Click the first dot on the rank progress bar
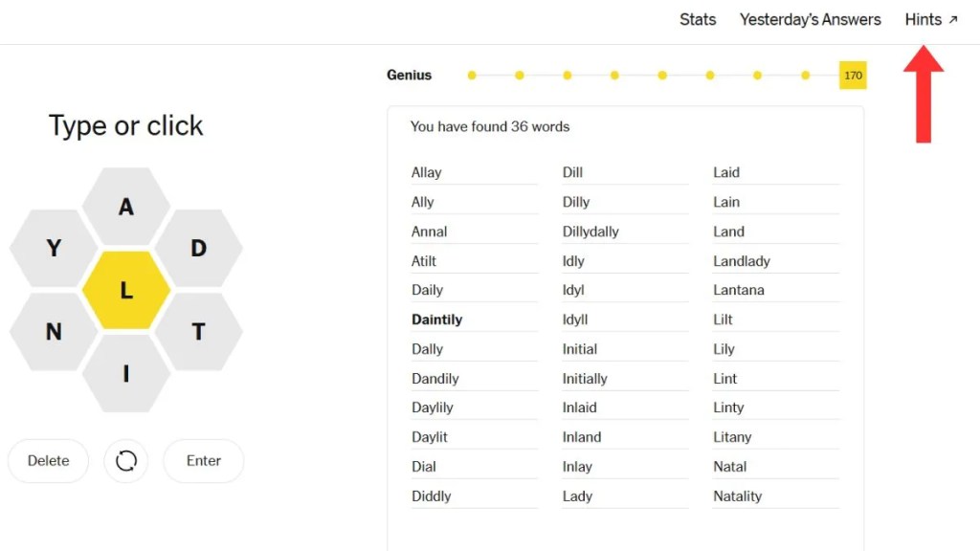Screen dimensions: 980x551 (x=472, y=75)
